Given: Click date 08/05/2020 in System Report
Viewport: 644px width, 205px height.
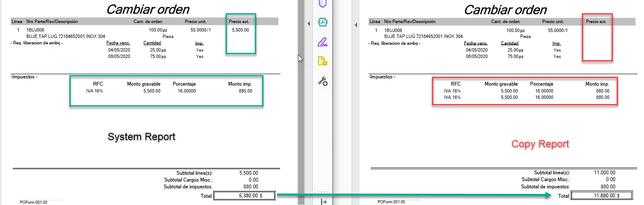Looking at the screenshot, I should [119, 56].
